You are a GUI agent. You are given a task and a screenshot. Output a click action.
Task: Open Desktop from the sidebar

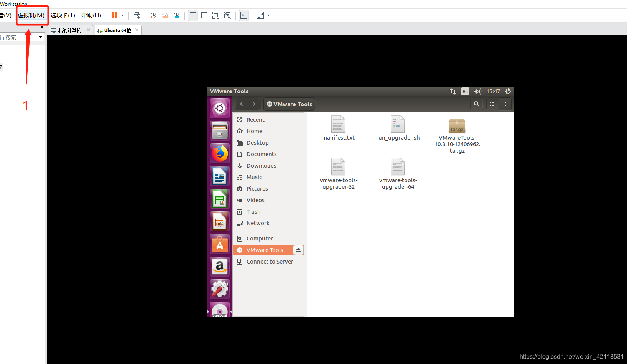pyautogui.click(x=268, y=143)
